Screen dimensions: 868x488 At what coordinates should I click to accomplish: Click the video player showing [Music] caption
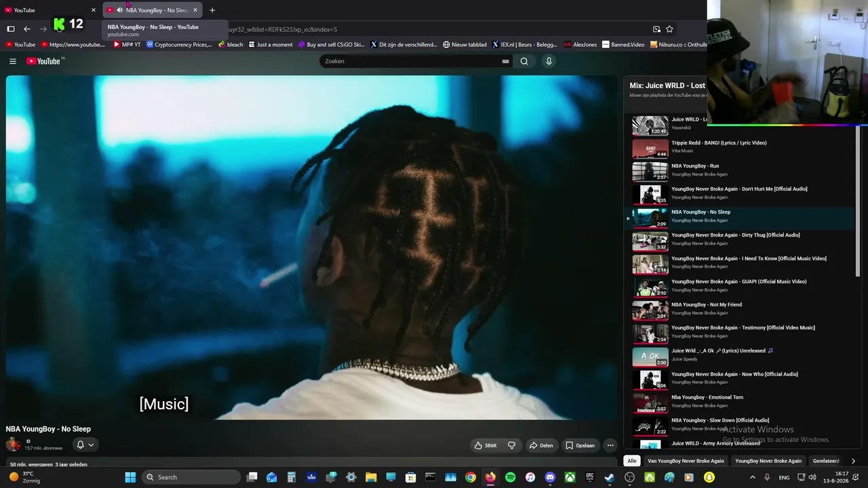[311, 247]
